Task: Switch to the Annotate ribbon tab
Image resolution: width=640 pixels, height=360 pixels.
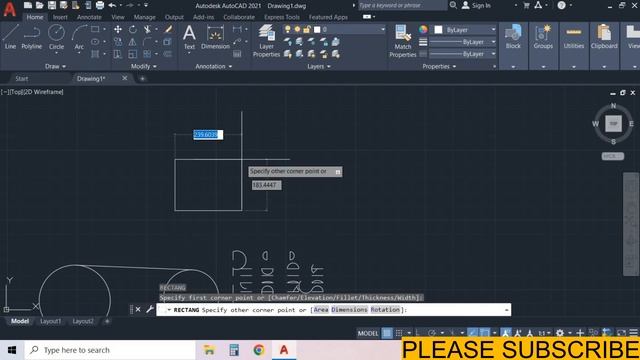Action: point(89,17)
